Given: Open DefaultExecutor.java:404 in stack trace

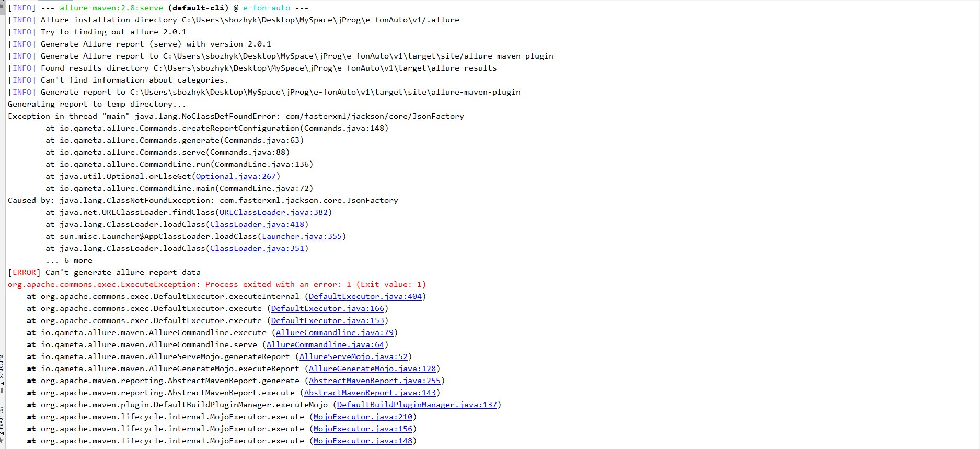Looking at the screenshot, I should point(365,296).
